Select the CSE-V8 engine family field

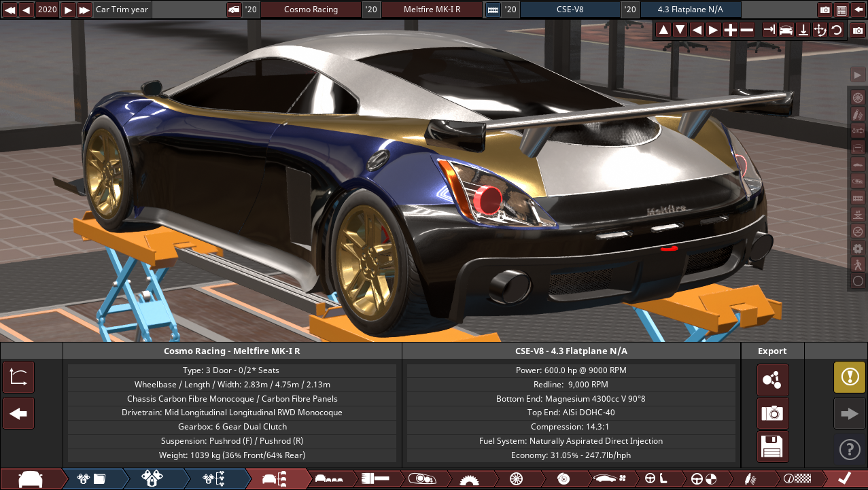coord(570,10)
